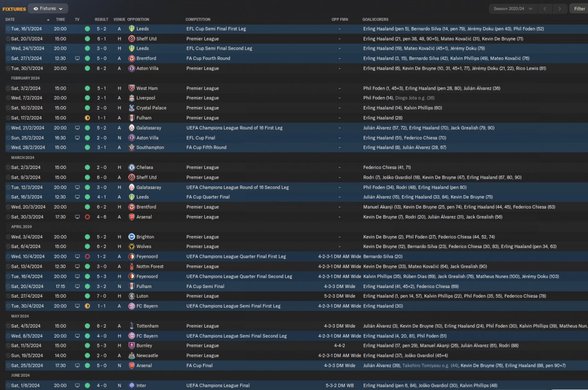Click the Galatasaray badge in the Round of 16 First Leg row
This screenshot has height=390, width=588.
132,128
